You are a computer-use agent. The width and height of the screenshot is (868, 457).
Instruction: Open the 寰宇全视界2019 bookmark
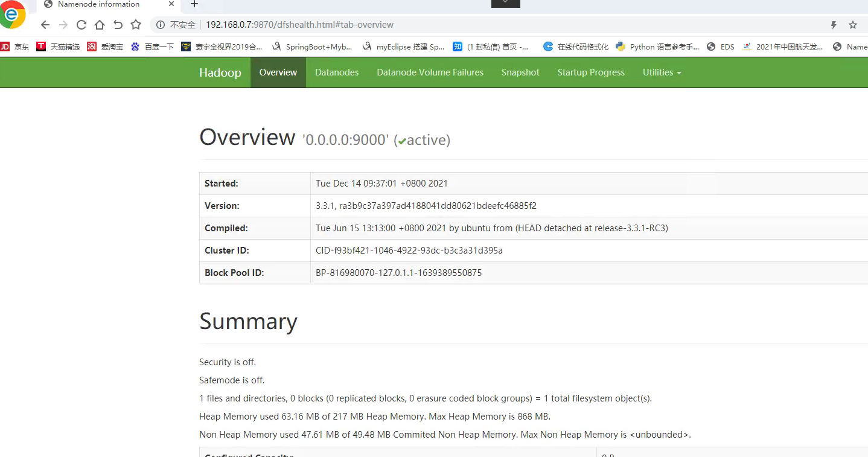click(x=222, y=46)
